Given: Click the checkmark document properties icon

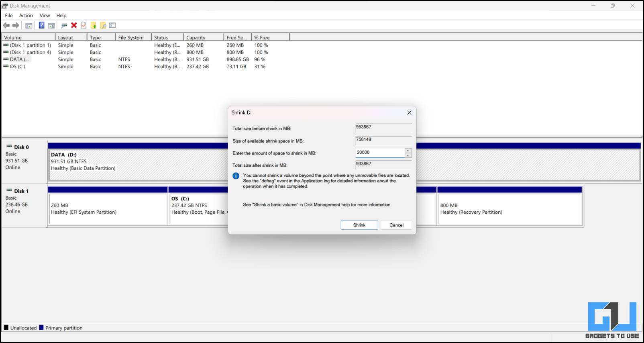Looking at the screenshot, I should tap(84, 25).
